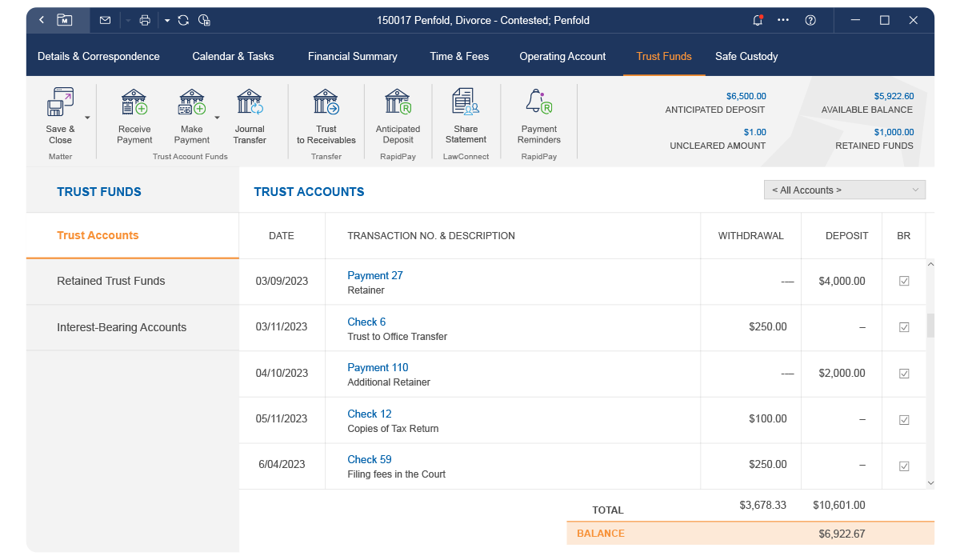This screenshot has height=560, width=960.
Task: Open the Time & Fees tab
Action: (x=459, y=56)
